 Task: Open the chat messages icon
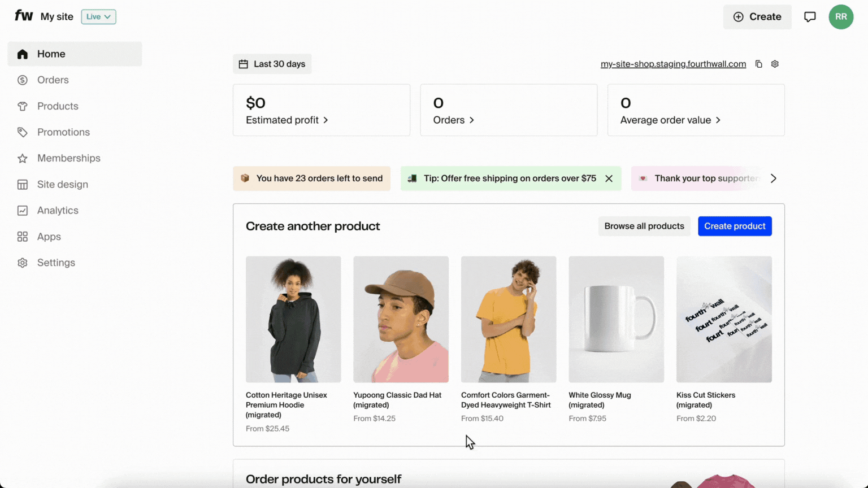(810, 17)
